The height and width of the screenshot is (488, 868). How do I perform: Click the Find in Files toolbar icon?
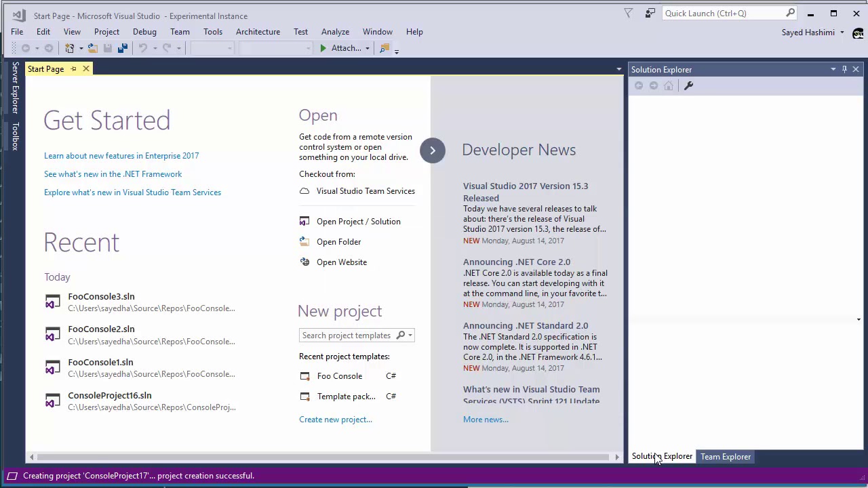(x=384, y=48)
